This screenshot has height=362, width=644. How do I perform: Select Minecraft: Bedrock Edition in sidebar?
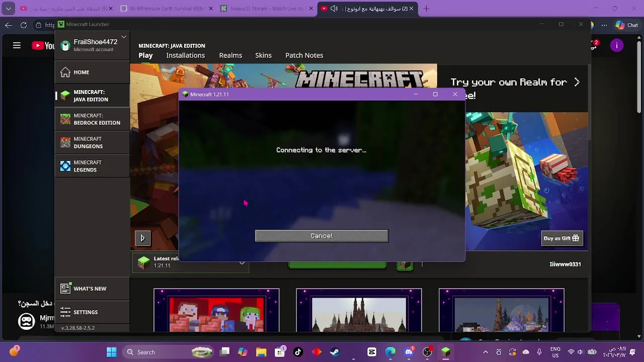click(x=92, y=119)
